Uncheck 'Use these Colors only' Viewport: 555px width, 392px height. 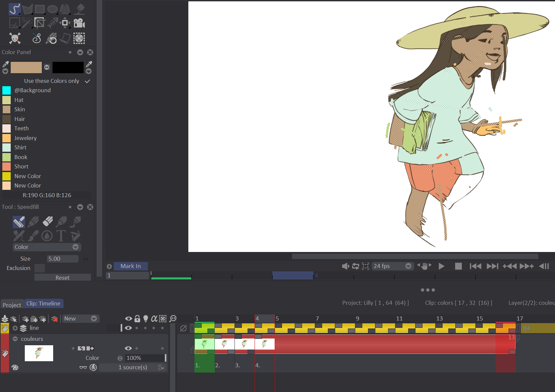coord(87,81)
